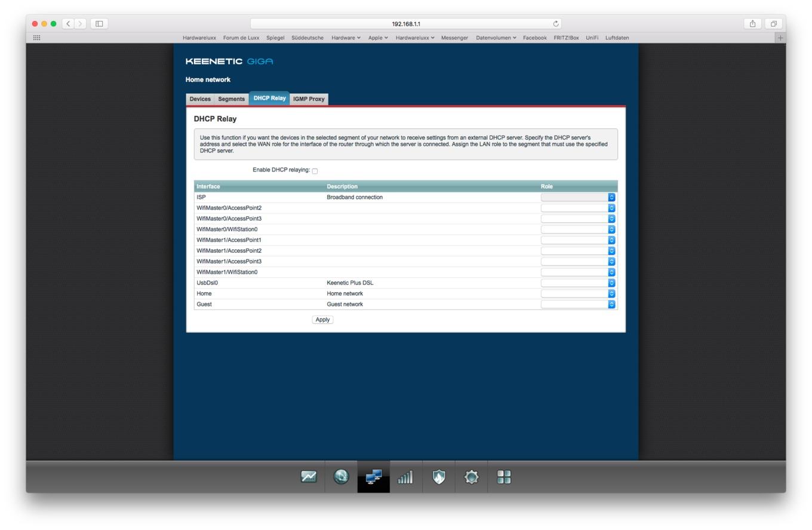Viewport: 812px width, 530px height.
Task: Open the Hardwareluxx bookmark
Action: click(x=199, y=38)
